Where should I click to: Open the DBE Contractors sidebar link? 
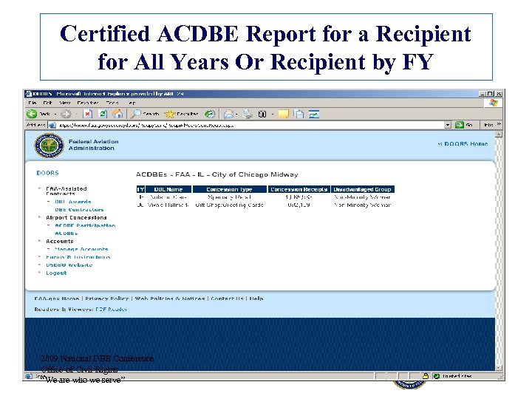click(79, 210)
